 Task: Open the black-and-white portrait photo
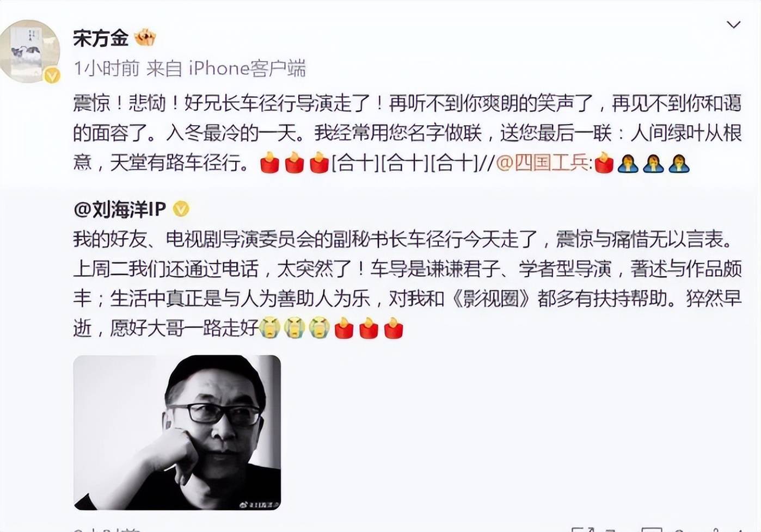177,432
